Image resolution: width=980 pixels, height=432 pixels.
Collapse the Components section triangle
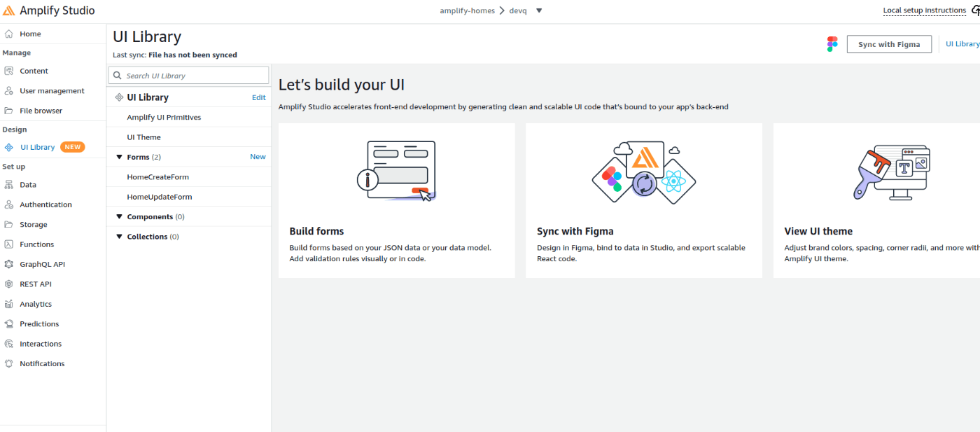pos(119,217)
